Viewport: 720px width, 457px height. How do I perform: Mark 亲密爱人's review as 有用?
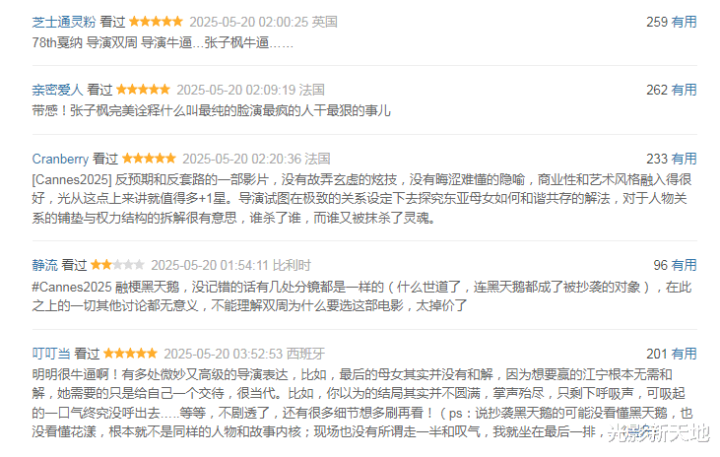click(684, 90)
